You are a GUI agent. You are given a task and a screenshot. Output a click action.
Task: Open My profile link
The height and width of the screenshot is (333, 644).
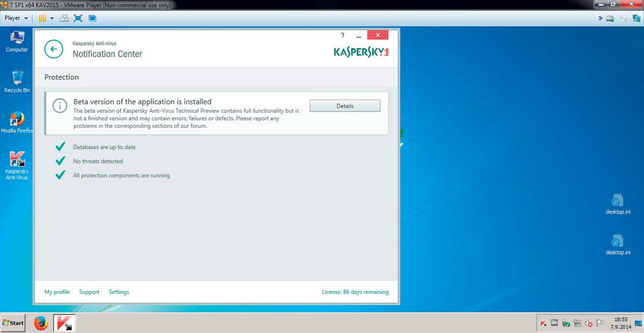point(57,292)
